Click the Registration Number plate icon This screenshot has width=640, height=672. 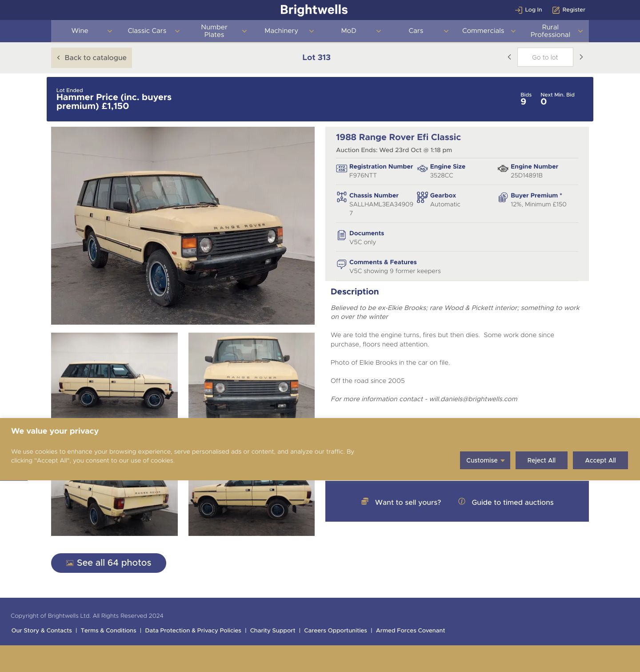point(341,169)
